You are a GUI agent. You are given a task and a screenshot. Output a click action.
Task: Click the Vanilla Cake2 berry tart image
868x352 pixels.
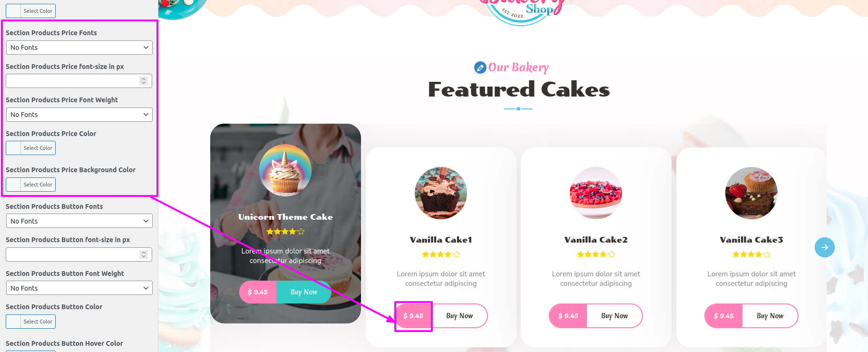click(x=596, y=193)
